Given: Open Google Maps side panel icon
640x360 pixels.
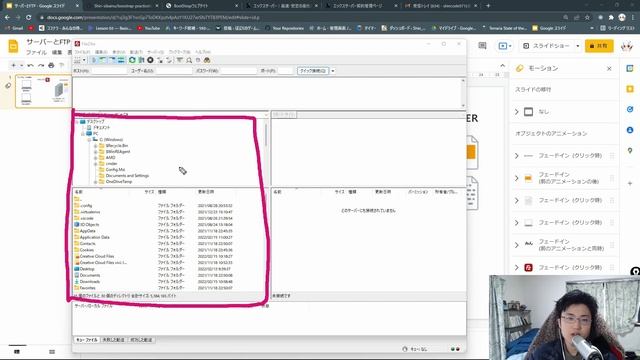Looking at the screenshot, I should click(x=630, y=151).
